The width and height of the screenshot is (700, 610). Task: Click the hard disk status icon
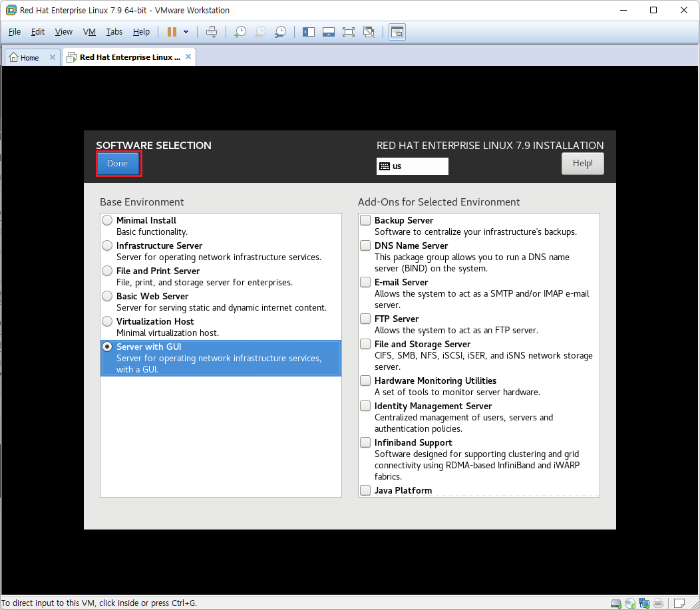[616, 604]
